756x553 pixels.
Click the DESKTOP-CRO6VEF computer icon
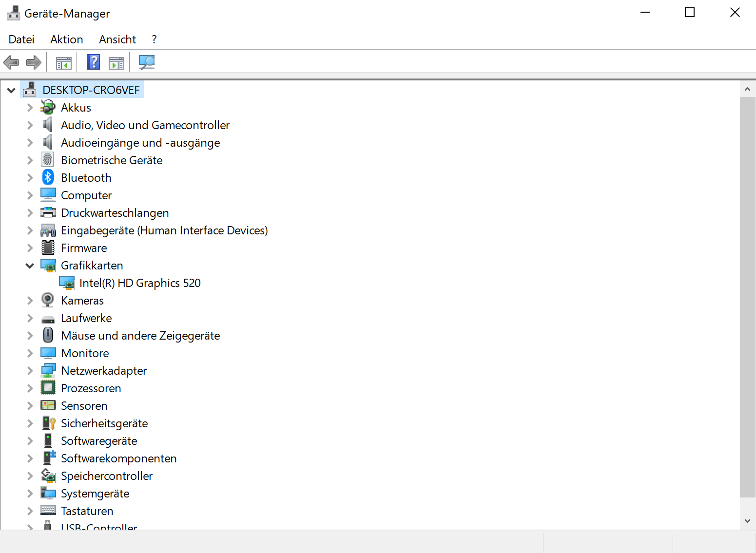click(x=30, y=90)
